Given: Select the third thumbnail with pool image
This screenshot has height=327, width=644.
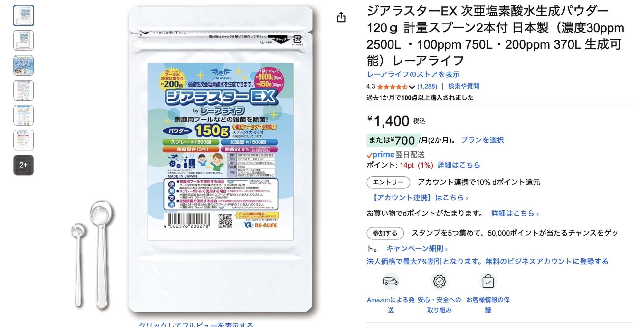Looking at the screenshot, I should [24, 65].
